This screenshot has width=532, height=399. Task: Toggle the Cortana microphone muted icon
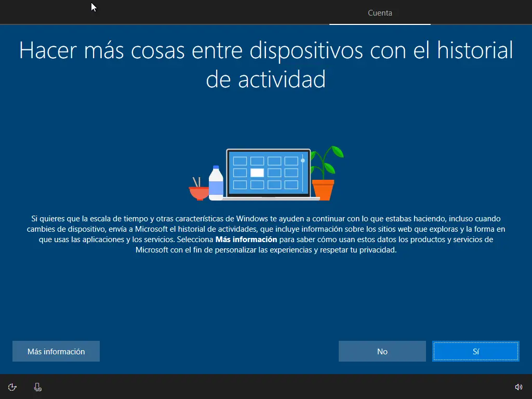37,387
